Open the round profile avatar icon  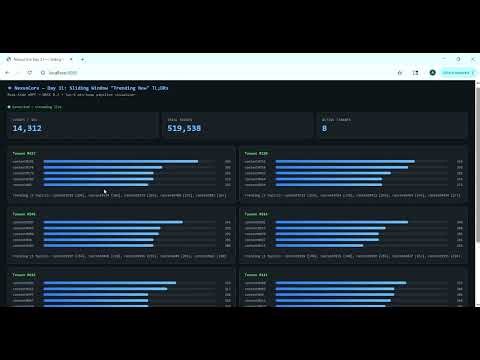point(432,73)
